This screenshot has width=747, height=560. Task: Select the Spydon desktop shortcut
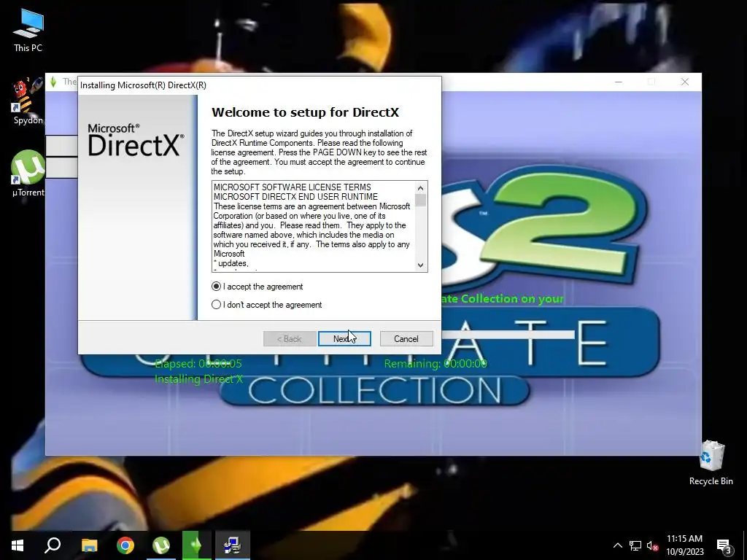point(27,102)
